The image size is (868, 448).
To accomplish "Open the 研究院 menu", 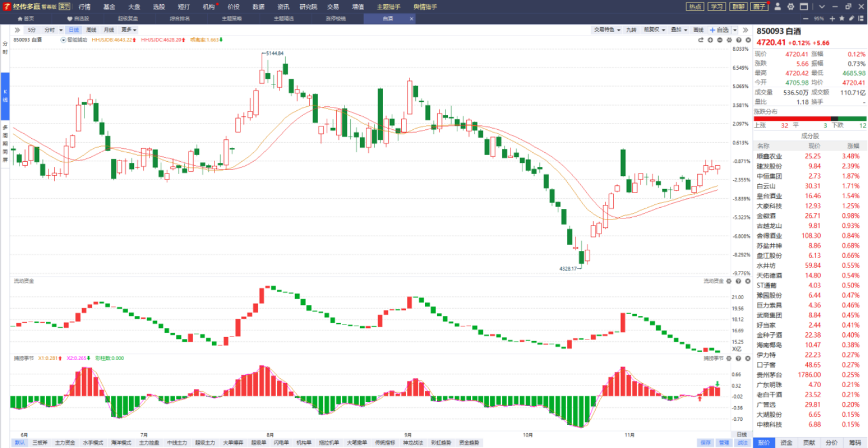I will tap(308, 6).
